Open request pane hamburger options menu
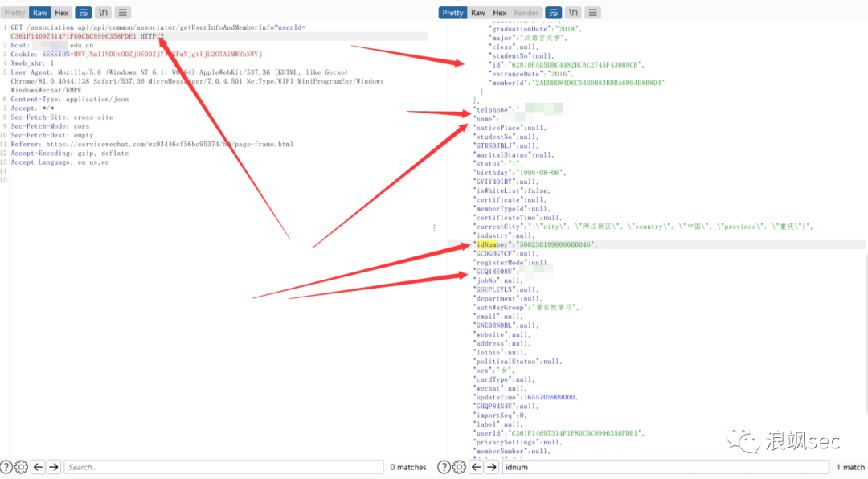This screenshot has width=868, height=479. (122, 12)
